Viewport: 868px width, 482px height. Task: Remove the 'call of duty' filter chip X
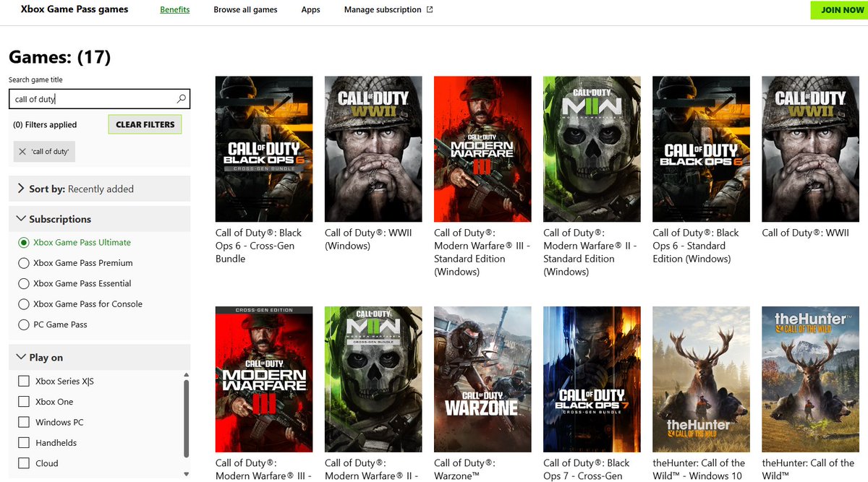click(22, 152)
